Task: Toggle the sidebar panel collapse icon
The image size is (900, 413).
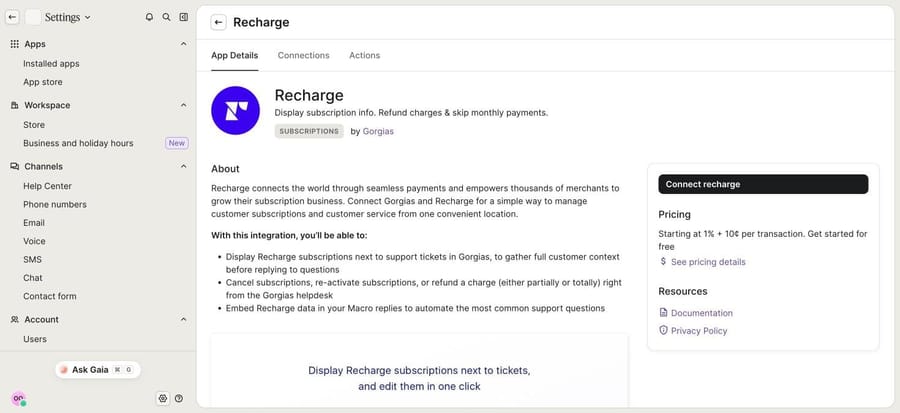Action: (184, 17)
